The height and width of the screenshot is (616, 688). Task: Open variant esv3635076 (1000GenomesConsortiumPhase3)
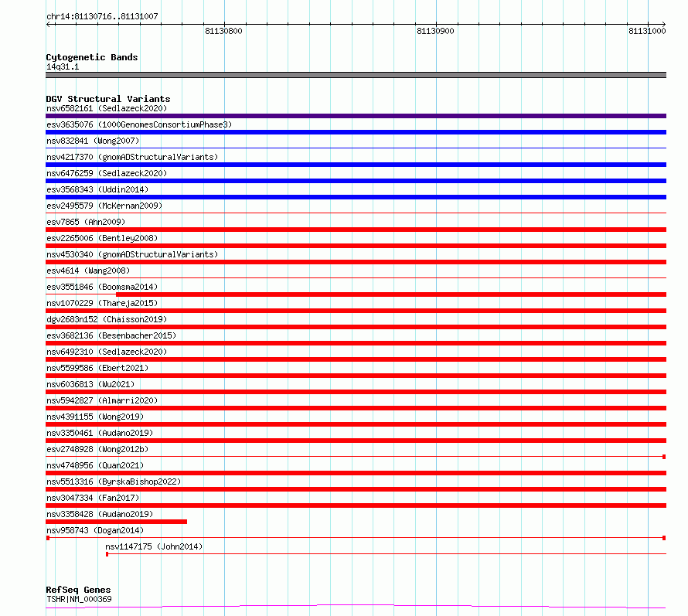click(x=139, y=124)
